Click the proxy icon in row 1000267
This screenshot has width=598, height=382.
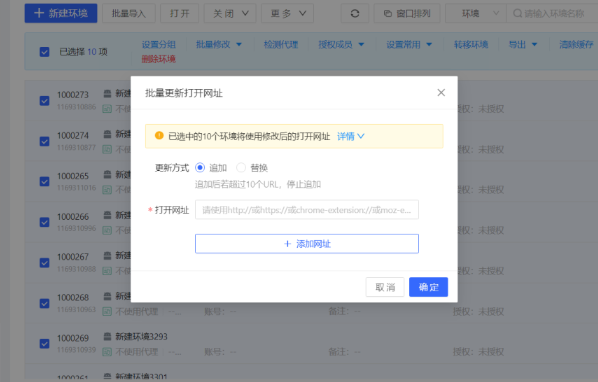tap(107, 271)
